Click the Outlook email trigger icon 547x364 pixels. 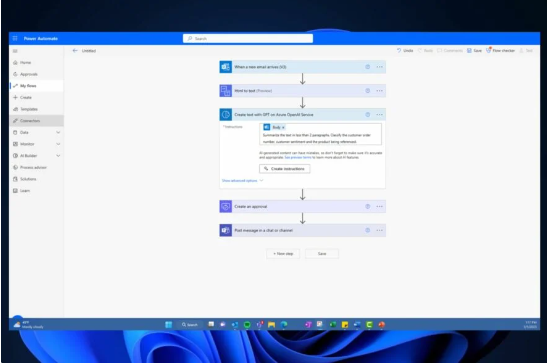226,67
